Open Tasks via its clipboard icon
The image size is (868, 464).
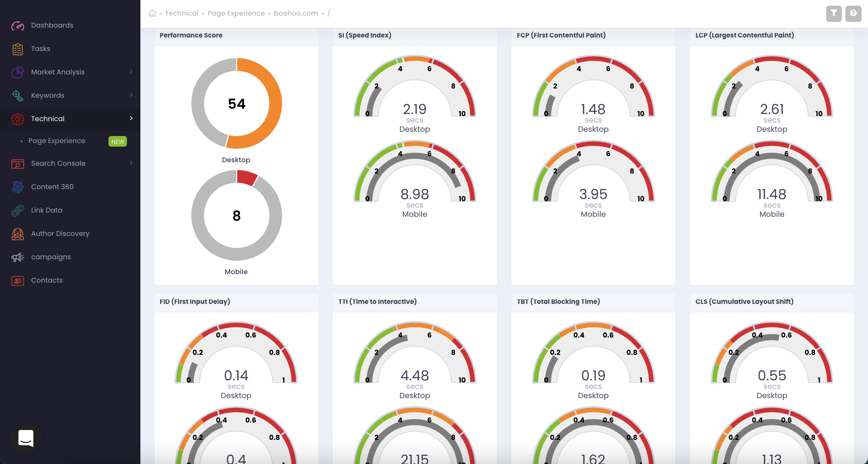(17, 49)
